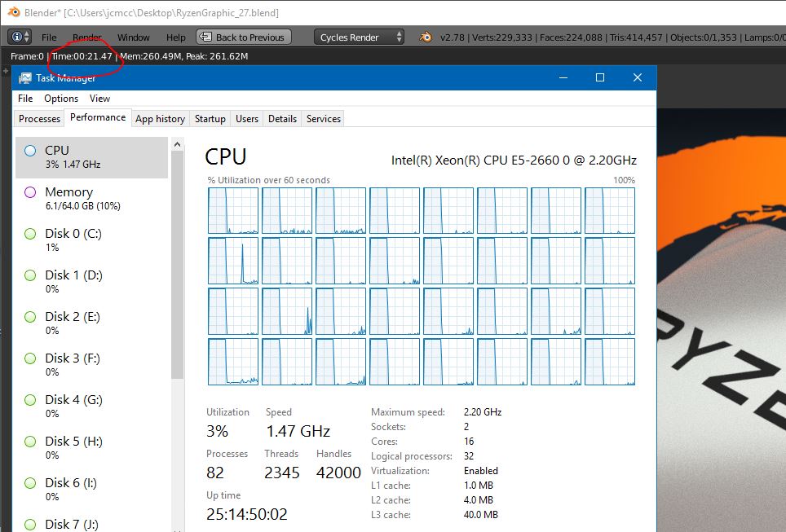The height and width of the screenshot is (532, 786).
Task: Switch to the Services tab
Action: [324, 119]
